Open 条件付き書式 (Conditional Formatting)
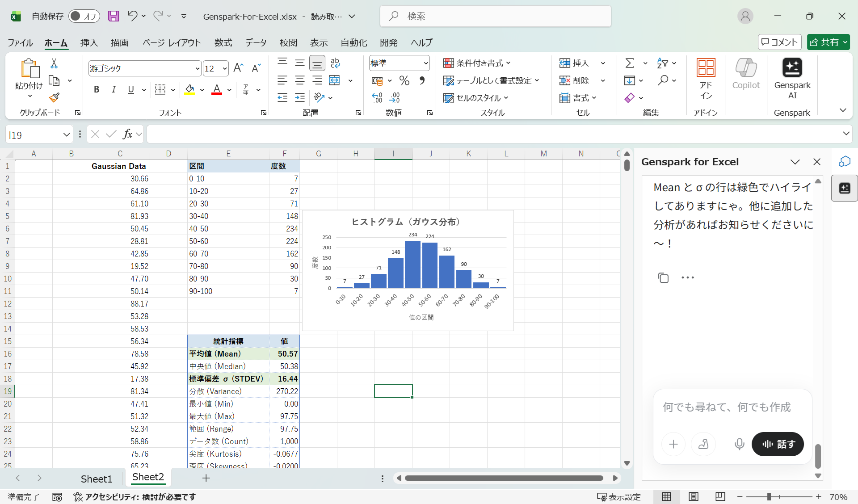The image size is (858, 504). pos(476,63)
